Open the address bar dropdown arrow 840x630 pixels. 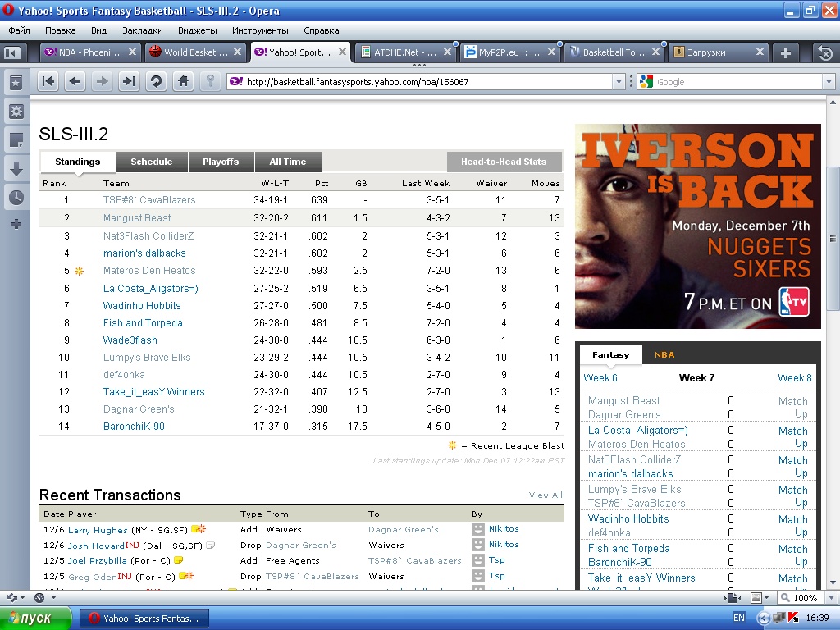coord(619,82)
